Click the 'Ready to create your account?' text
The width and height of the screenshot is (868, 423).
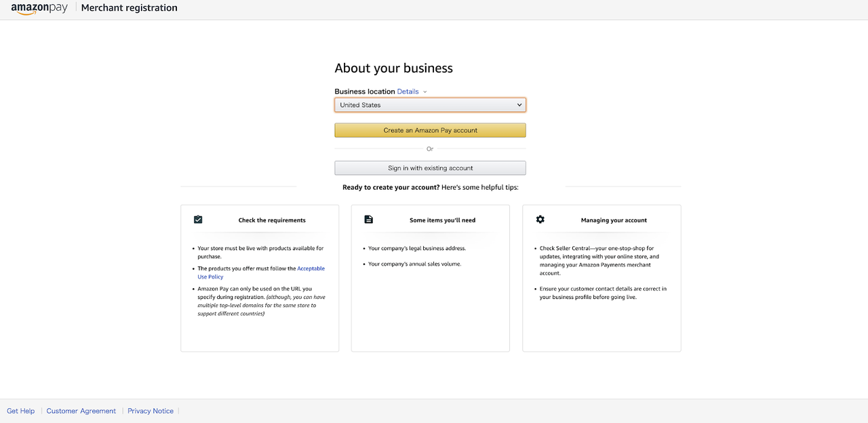point(391,187)
